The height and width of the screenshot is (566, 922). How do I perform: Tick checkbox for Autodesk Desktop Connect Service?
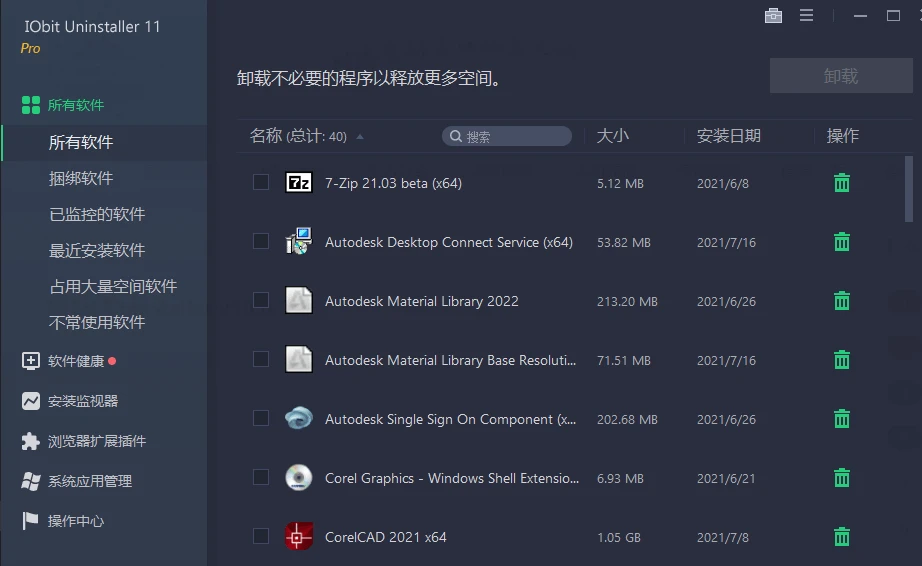coord(260,241)
